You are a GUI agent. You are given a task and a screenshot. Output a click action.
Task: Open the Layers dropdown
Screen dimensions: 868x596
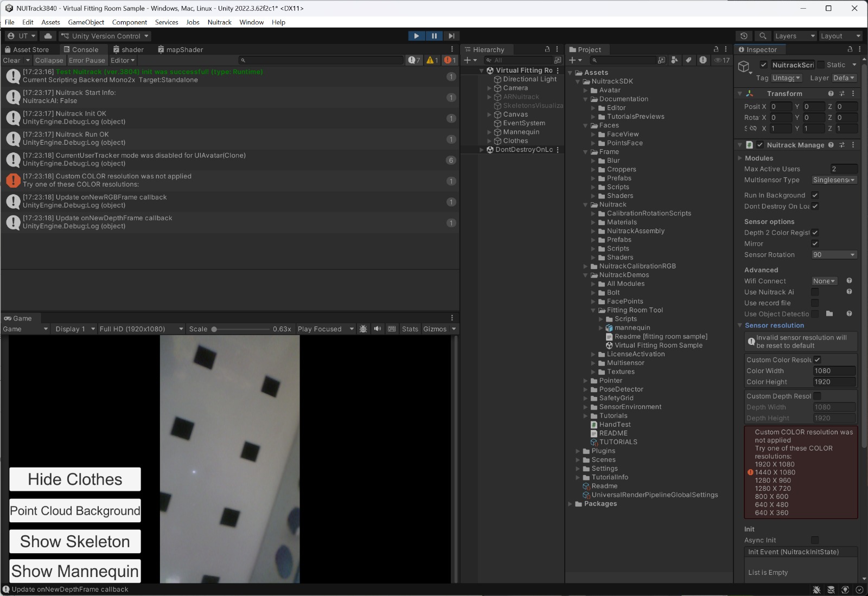(794, 36)
